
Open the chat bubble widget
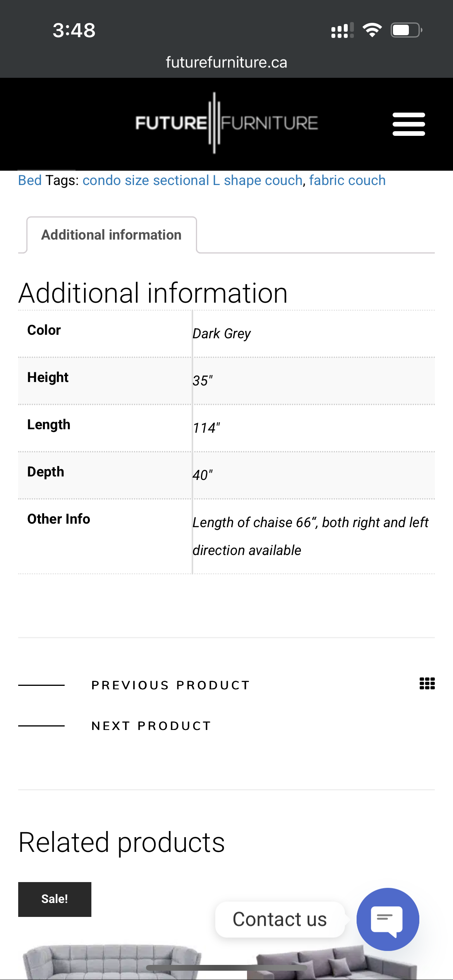click(388, 919)
